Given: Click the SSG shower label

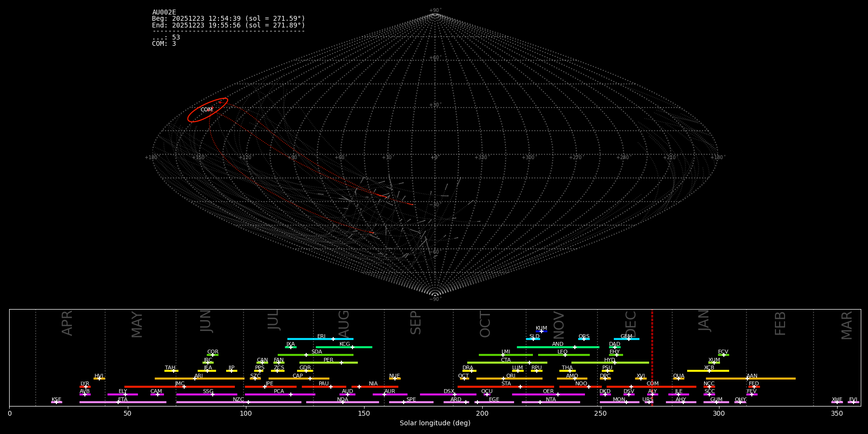Looking at the screenshot, I should click(x=208, y=392).
